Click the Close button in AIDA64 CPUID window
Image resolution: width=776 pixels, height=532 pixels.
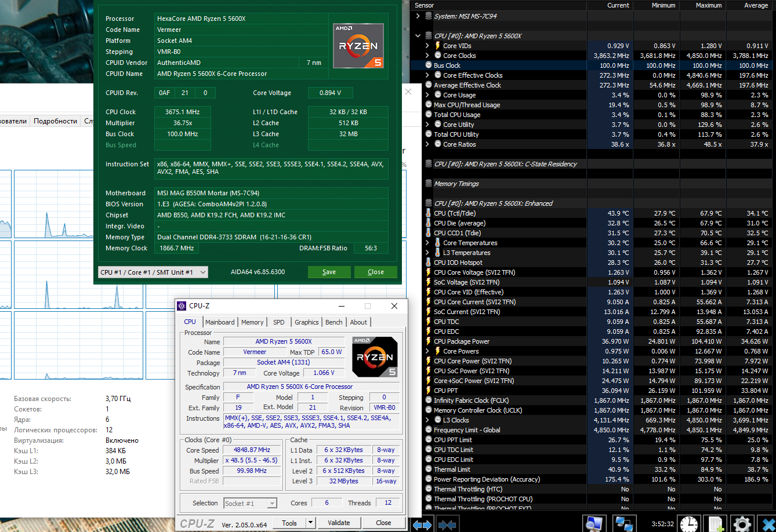point(376,272)
